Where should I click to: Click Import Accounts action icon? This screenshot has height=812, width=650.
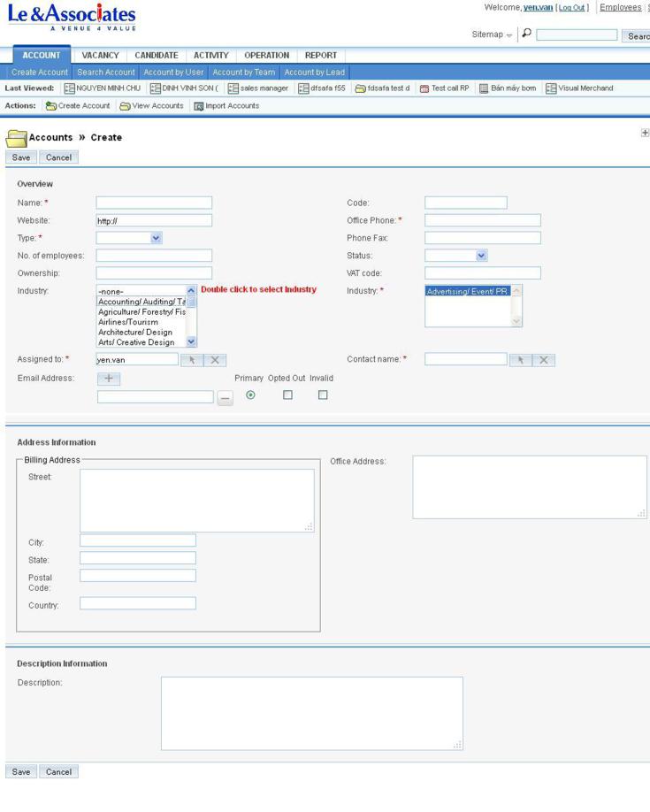click(x=198, y=106)
